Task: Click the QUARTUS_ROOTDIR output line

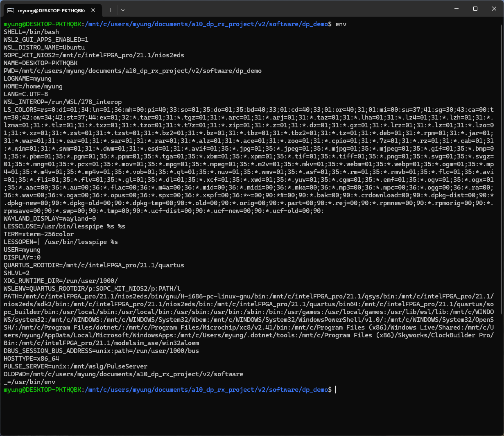Action: [x=94, y=265]
